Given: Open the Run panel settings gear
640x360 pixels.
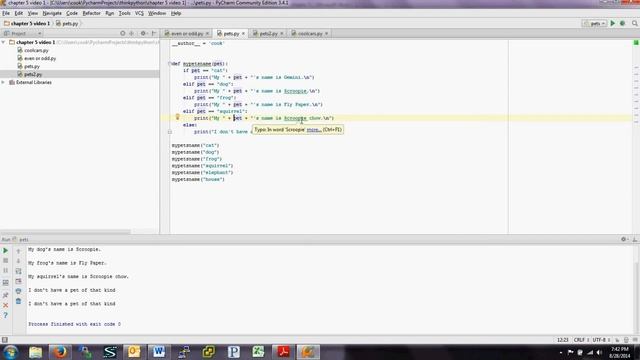Looking at the screenshot, I should pyautogui.click(x=624, y=239).
